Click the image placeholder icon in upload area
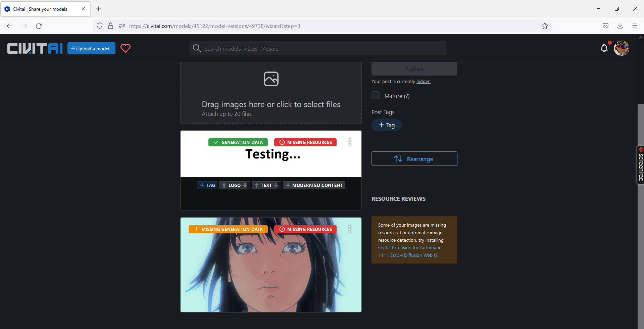Image resolution: width=644 pixels, height=329 pixels. click(271, 79)
